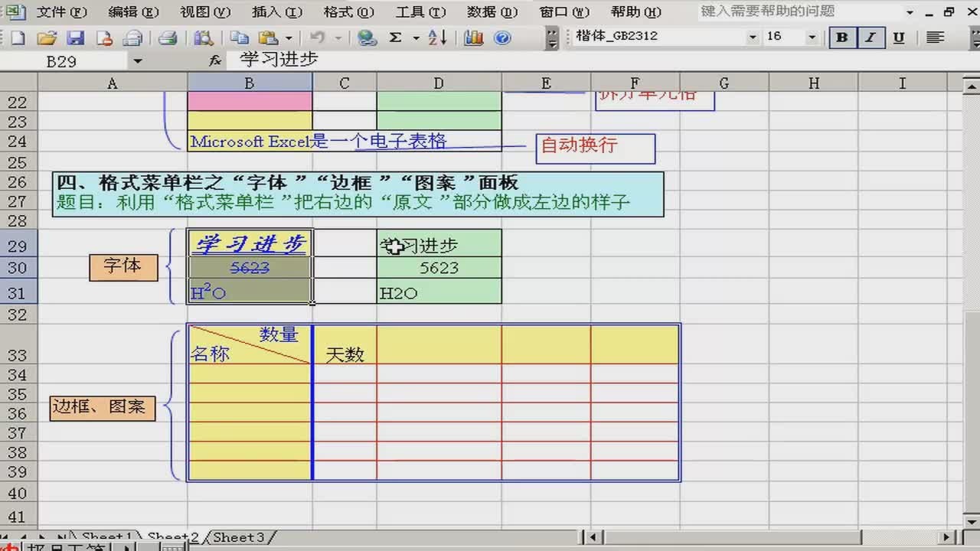Align text left icon
This screenshot has width=980, height=551.
tap(935, 37)
